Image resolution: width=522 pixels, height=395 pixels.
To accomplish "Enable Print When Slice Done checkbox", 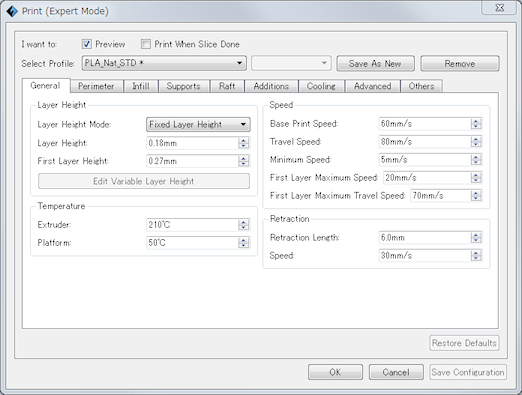I will [x=146, y=44].
